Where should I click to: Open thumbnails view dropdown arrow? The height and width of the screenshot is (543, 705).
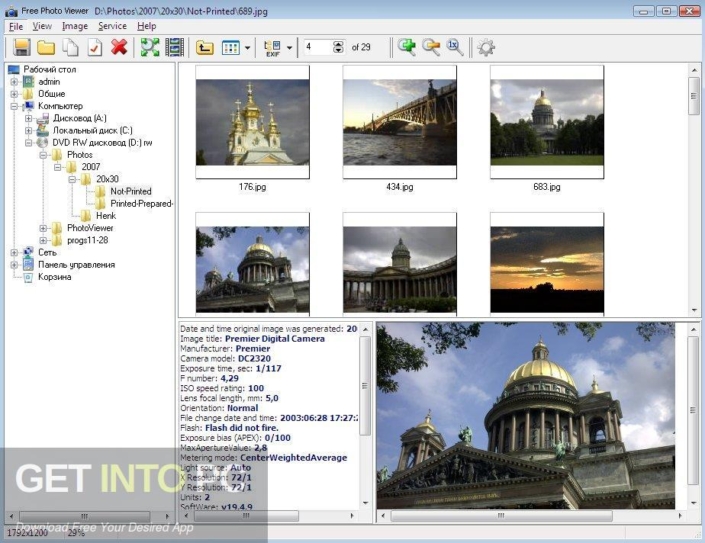coord(247,48)
